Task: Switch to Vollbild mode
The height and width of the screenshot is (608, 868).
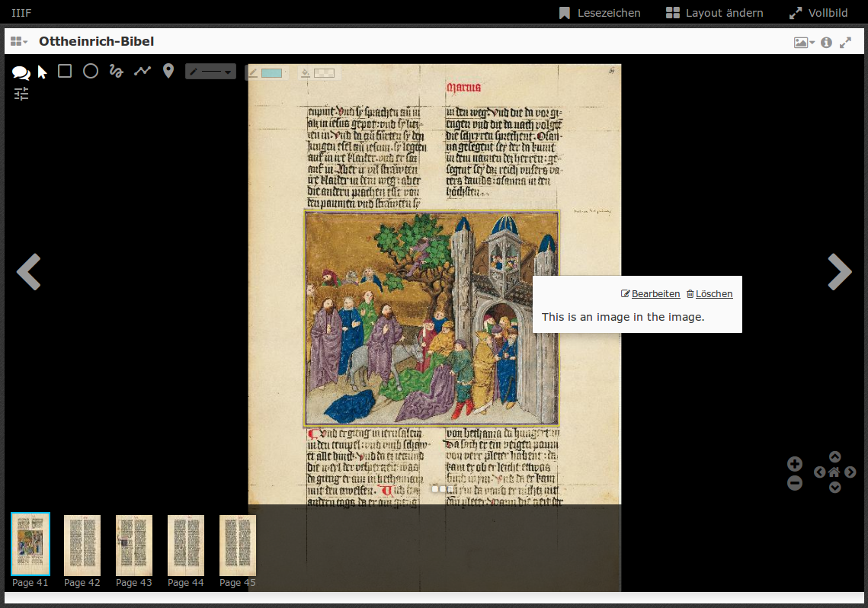Action: tap(818, 13)
